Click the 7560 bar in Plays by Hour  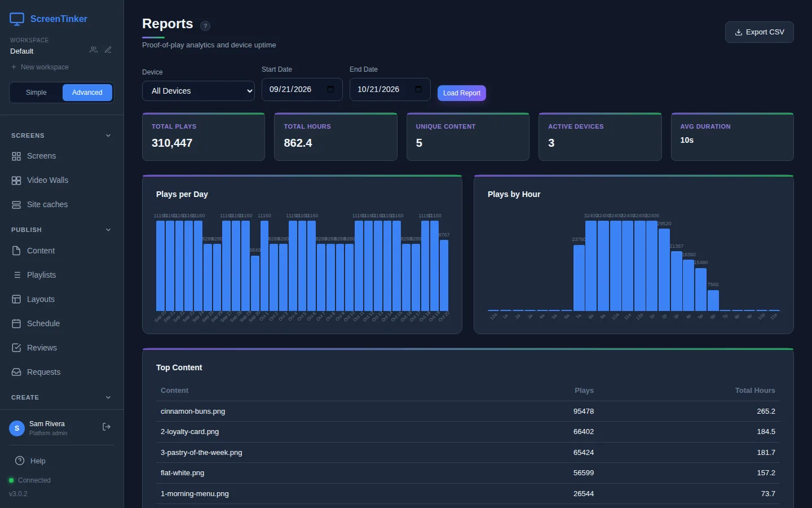click(713, 300)
